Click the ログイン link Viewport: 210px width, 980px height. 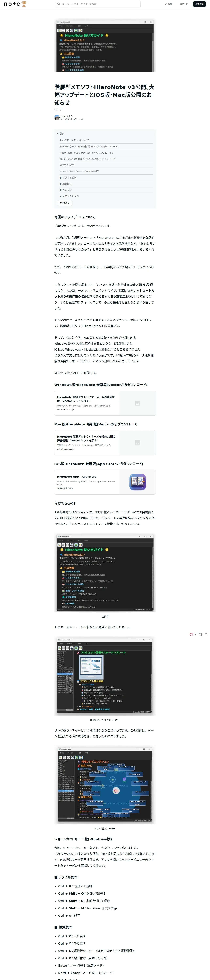184,4
